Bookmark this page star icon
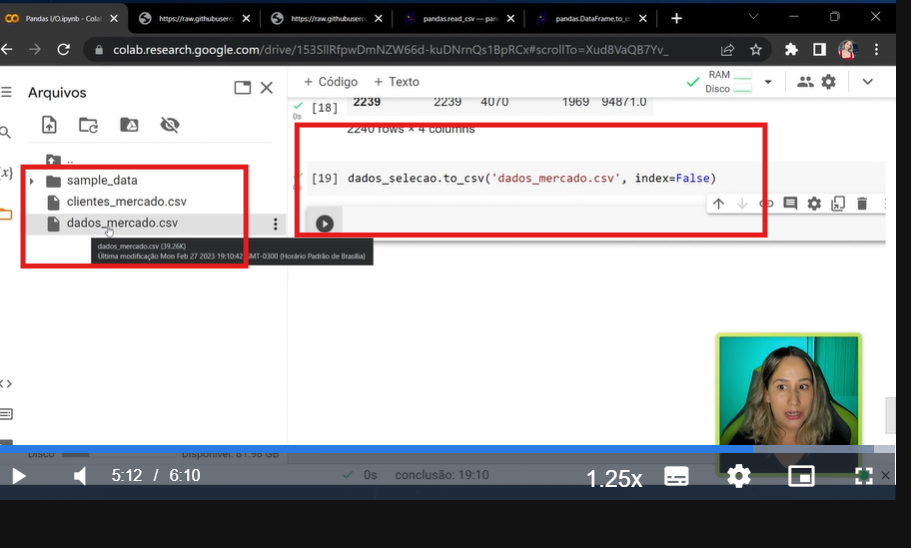The image size is (912, 548). 756,50
